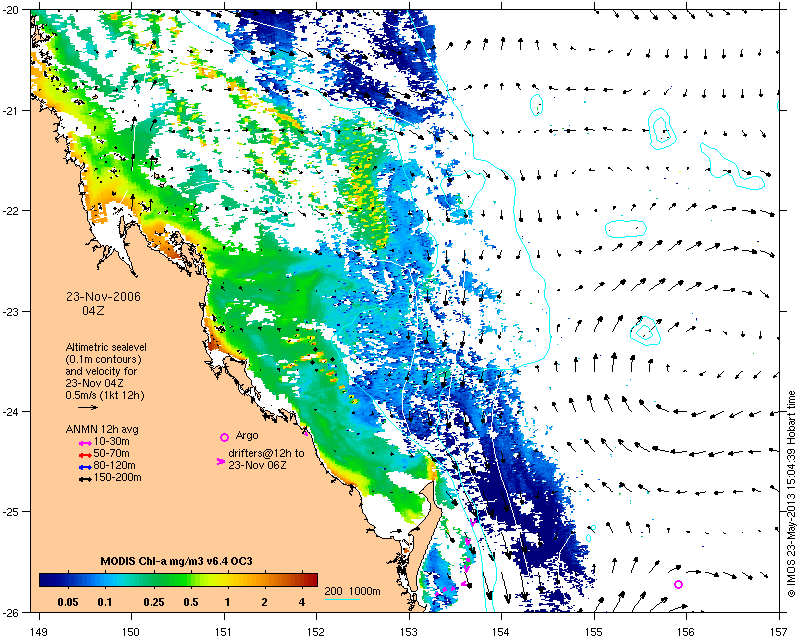The height and width of the screenshot is (640, 800).
Task: Click the Argo float circle near 156E
Action: (x=678, y=584)
